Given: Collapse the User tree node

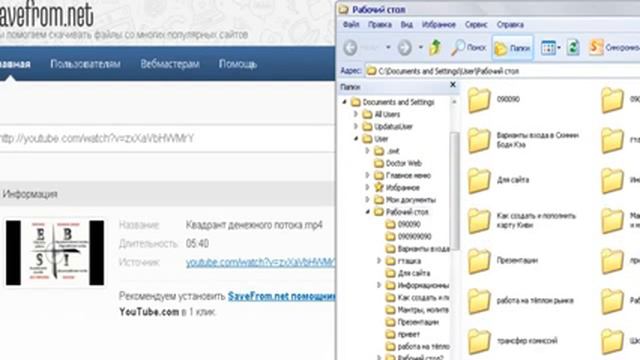Looking at the screenshot, I should coord(356,139).
